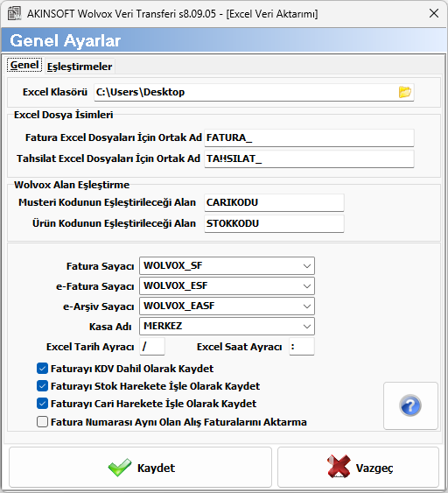Click the Musteri Kodunun Eşleştirileceği Alan field
This screenshot has width=448, height=493.
(274, 202)
